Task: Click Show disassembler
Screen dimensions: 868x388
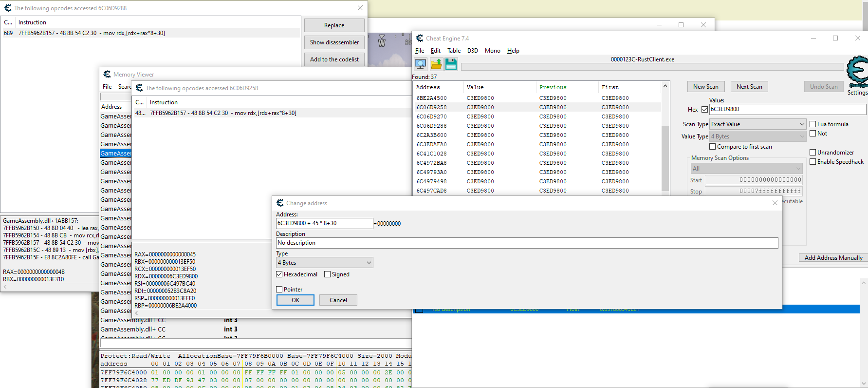Action: (334, 42)
